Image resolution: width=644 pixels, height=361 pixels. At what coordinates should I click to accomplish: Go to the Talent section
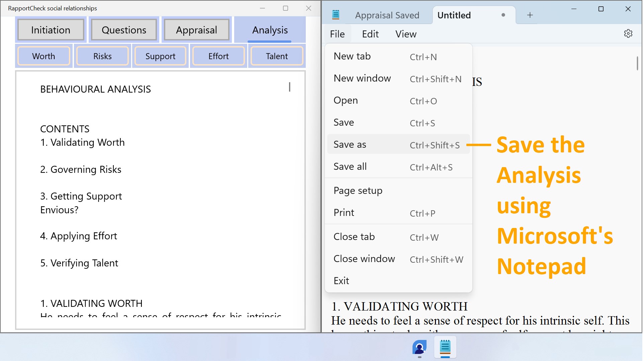(x=277, y=56)
